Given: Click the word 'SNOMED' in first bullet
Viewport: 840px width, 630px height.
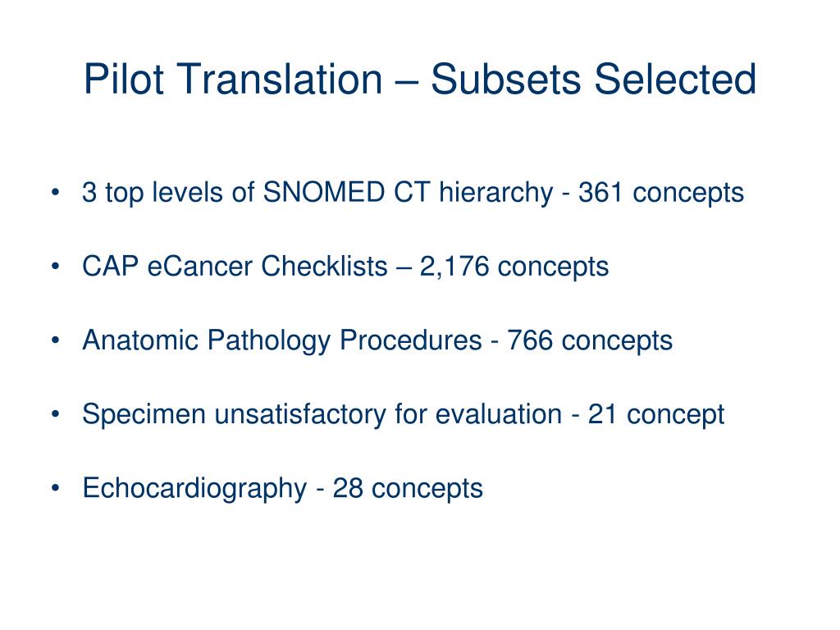Looking at the screenshot, I should (323, 192).
